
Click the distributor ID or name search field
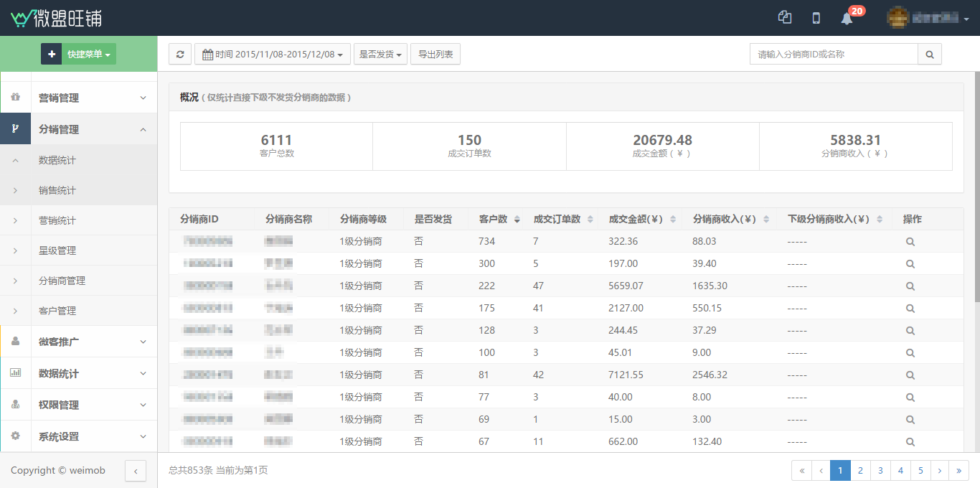(x=834, y=55)
